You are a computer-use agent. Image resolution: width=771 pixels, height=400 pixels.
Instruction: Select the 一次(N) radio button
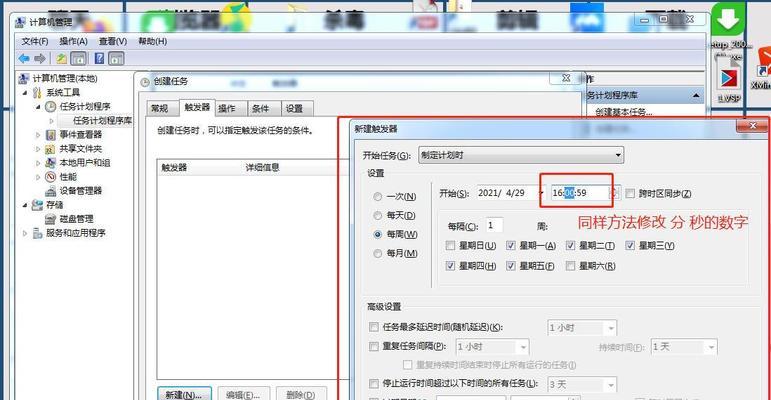(x=378, y=197)
